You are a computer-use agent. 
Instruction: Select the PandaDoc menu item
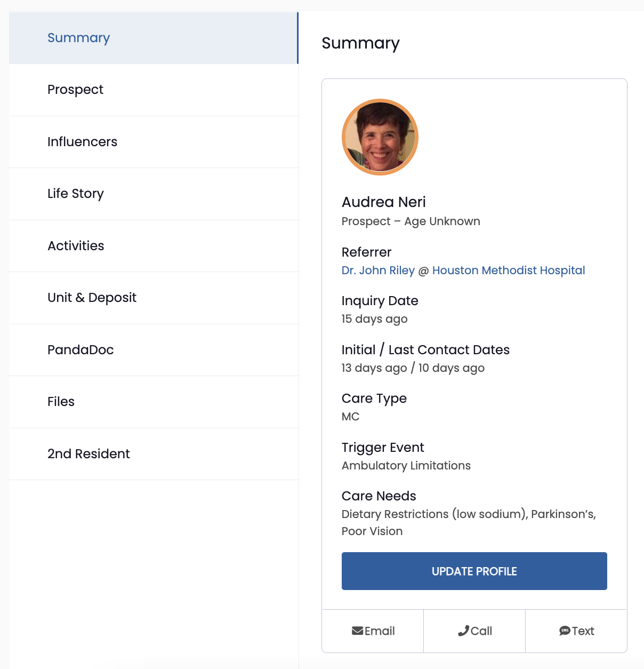click(x=154, y=350)
